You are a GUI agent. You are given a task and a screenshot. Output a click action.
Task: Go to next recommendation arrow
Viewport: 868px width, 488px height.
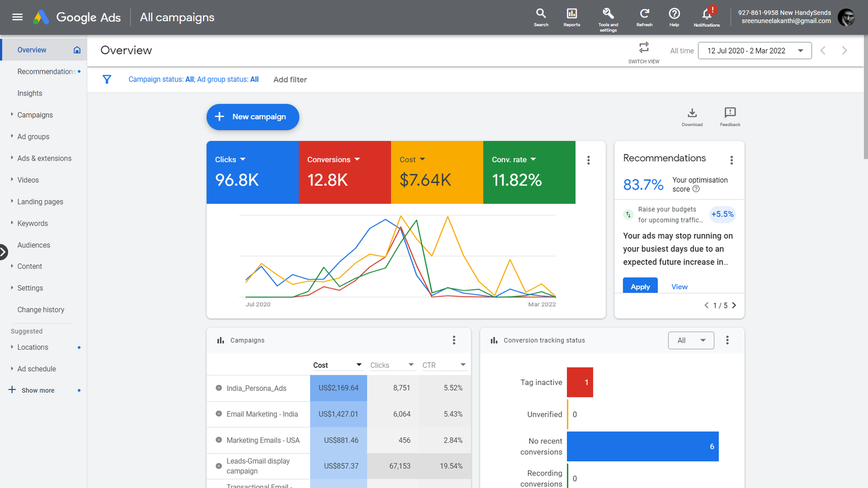pos(734,305)
